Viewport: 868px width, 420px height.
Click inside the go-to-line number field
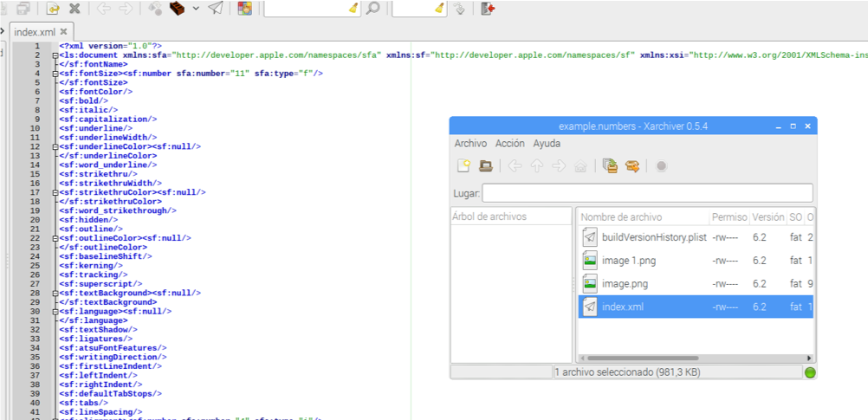coord(413,9)
